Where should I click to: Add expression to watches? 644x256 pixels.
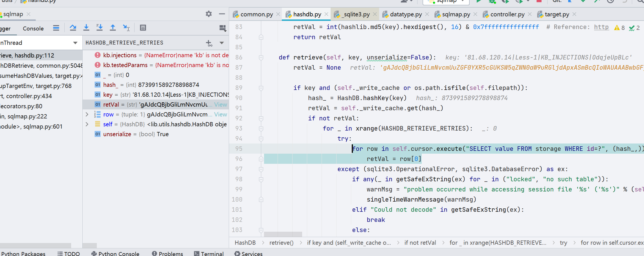pyautogui.click(x=209, y=43)
